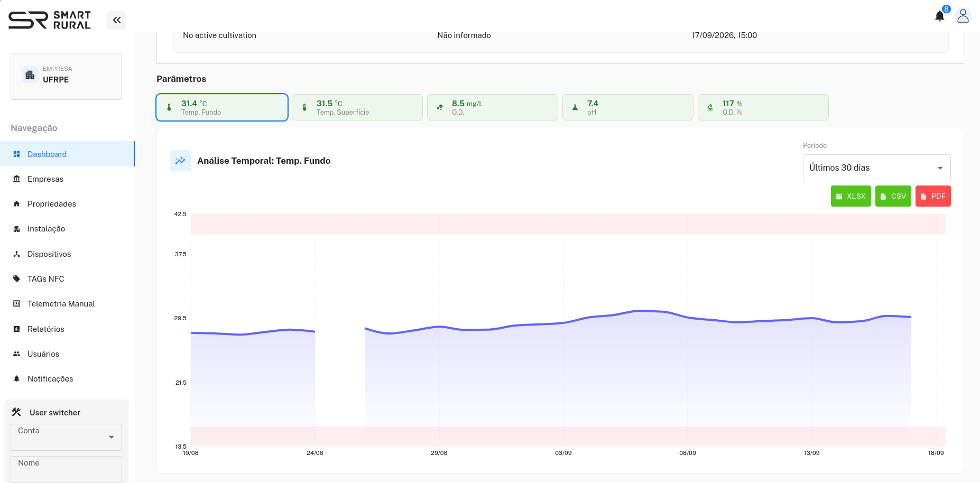
Task: Click the Relatórios chart icon
Action: point(16,329)
